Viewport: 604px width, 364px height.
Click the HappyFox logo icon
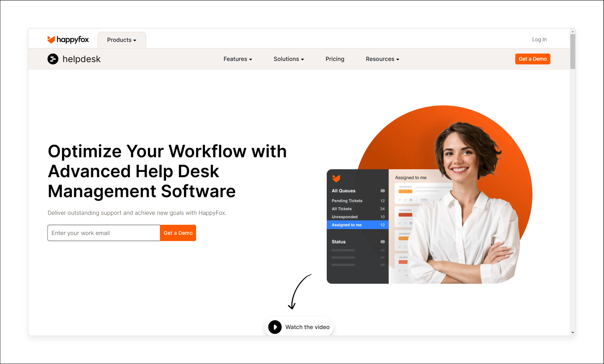coord(51,39)
